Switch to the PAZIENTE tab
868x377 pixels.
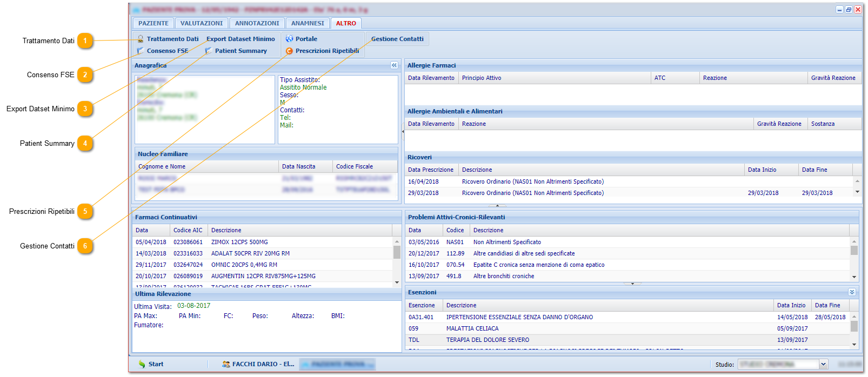point(153,23)
